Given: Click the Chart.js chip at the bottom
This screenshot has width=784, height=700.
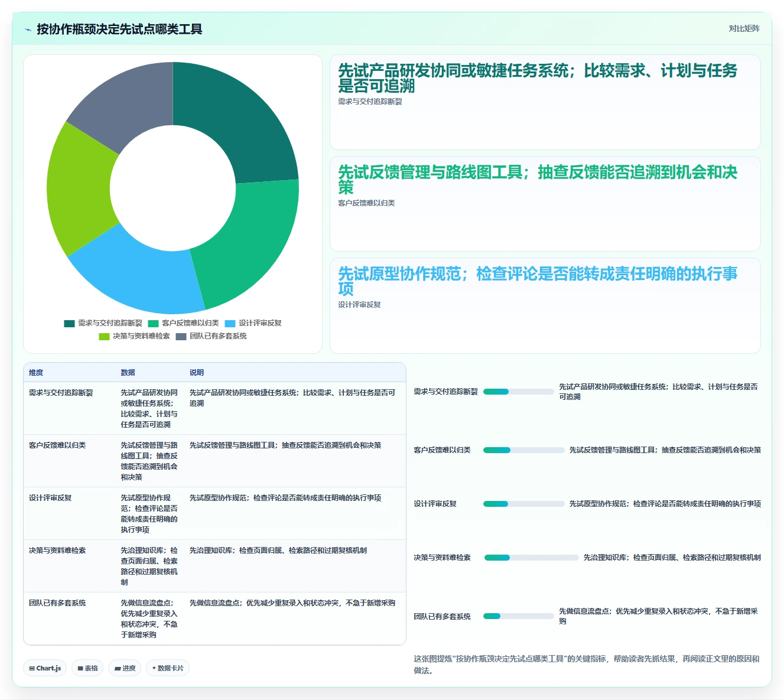Looking at the screenshot, I should (x=45, y=668).
